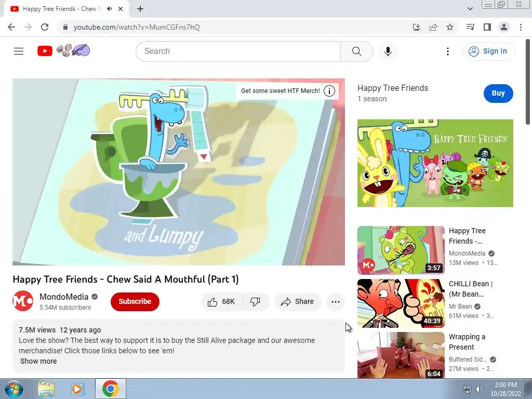Open the YouTube hamburger guide menu
The width and height of the screenshot is (532, 399).
19,51
